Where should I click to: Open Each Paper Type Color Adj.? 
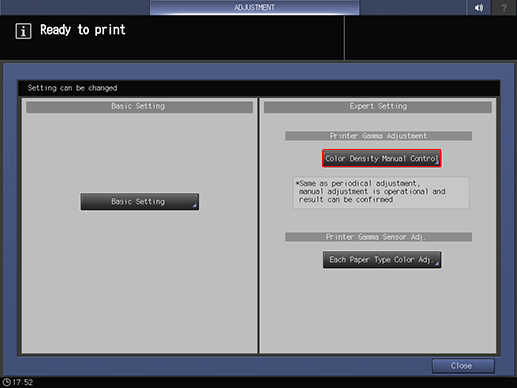(x=382, y=260)
